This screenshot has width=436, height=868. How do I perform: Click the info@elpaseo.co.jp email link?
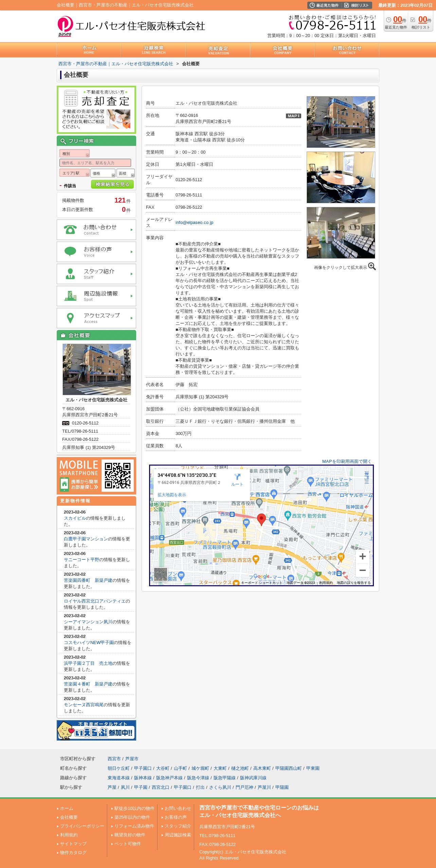[194, 223]
